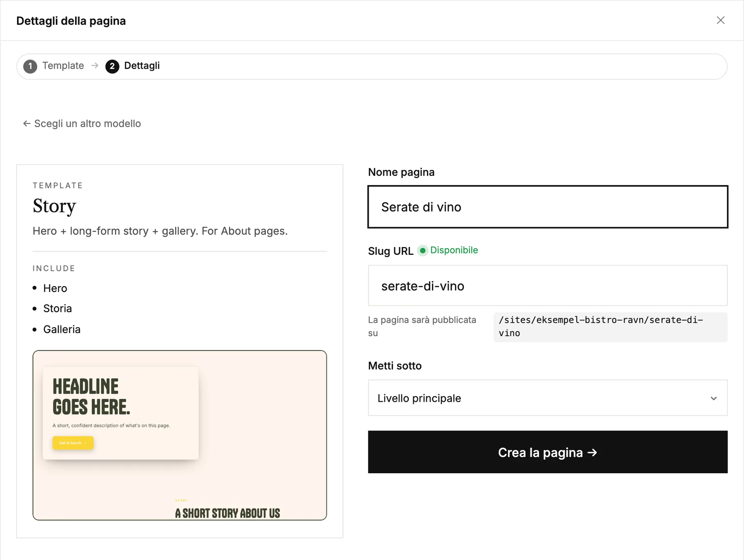The height and width of the screenshot is (560, 744).
Task: Click the Galleria list item
Action: pyautogui.click(x=62, y=329)
